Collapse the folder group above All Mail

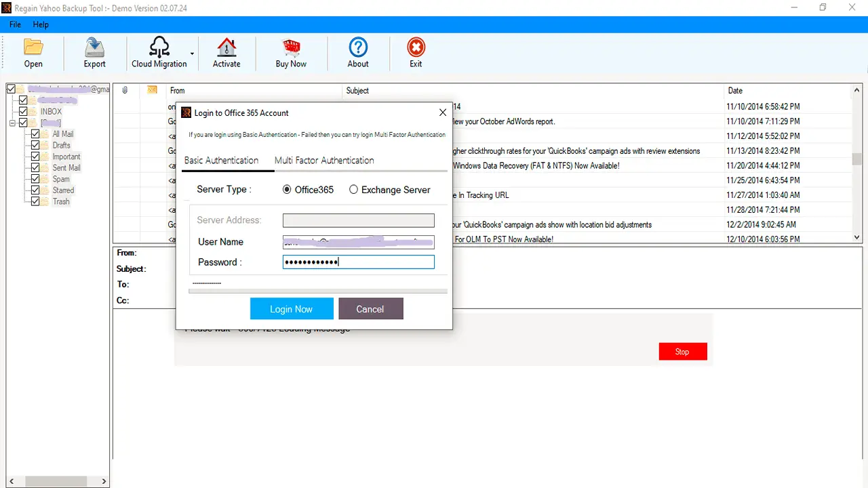tap(12, 123)
